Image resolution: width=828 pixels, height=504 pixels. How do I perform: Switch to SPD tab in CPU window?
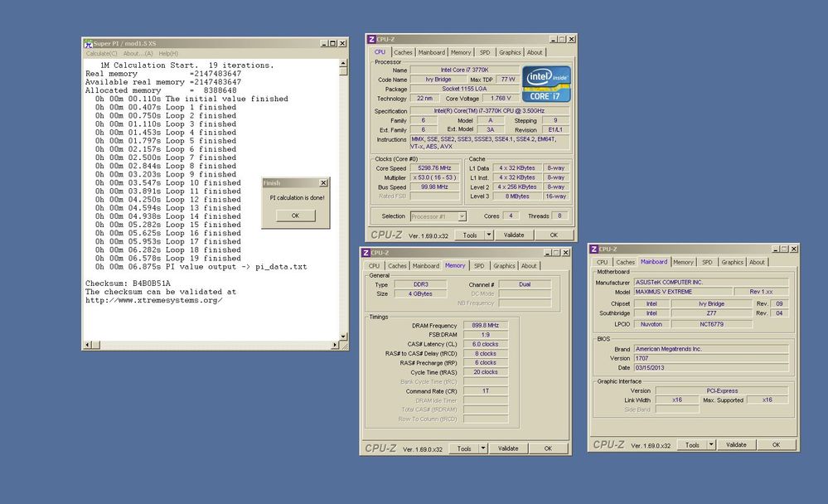[485, 52]
